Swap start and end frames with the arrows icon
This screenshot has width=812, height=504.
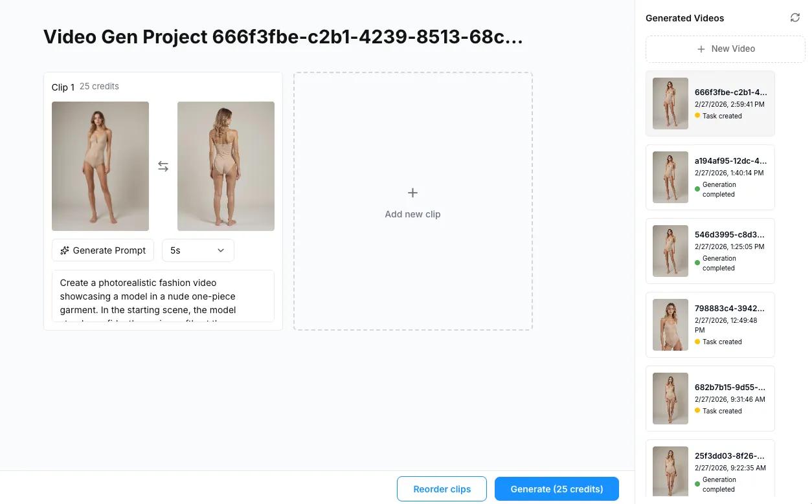(x=163, y=166)
